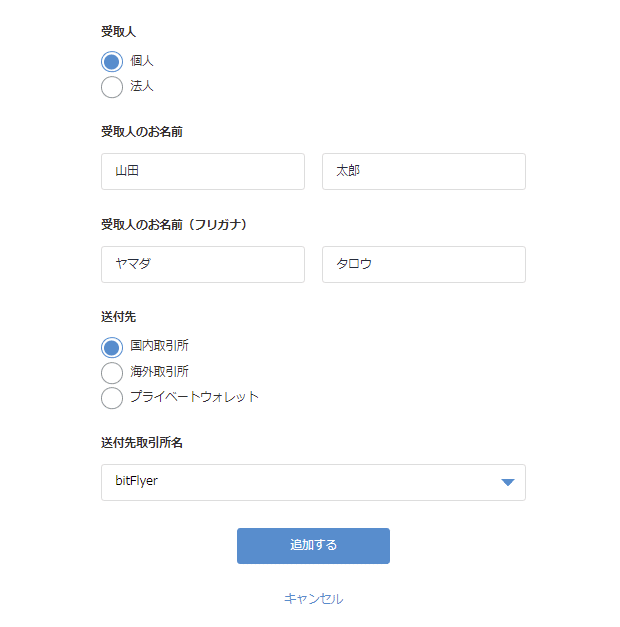Click the 国内取引所 label text
This screenshot has width=620, height=627.
tap(159, 345)
